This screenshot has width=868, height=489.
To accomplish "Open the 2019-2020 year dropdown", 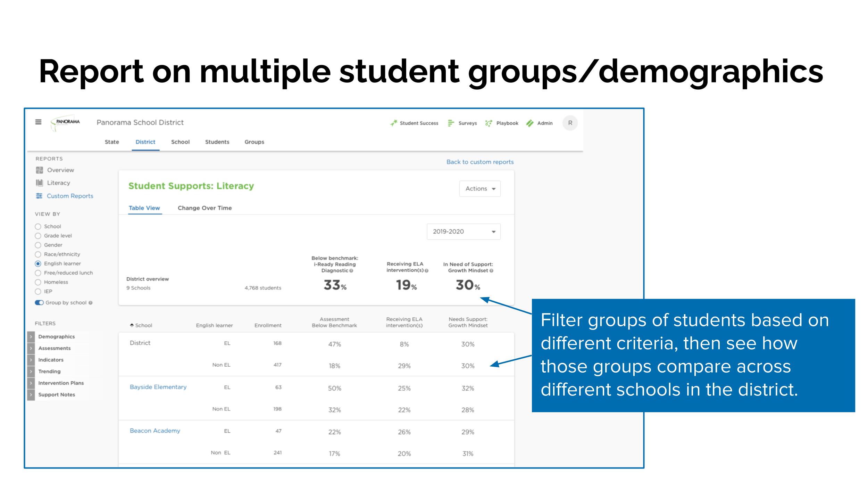I will (464, 231).
